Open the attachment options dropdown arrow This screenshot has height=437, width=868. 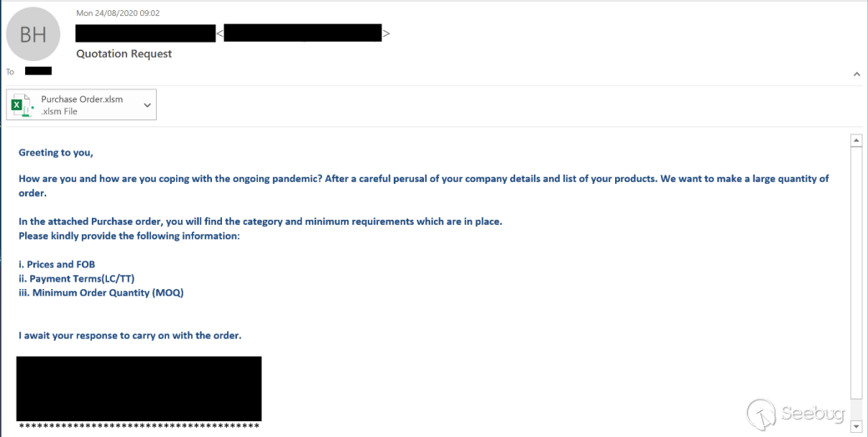[148, 105]
